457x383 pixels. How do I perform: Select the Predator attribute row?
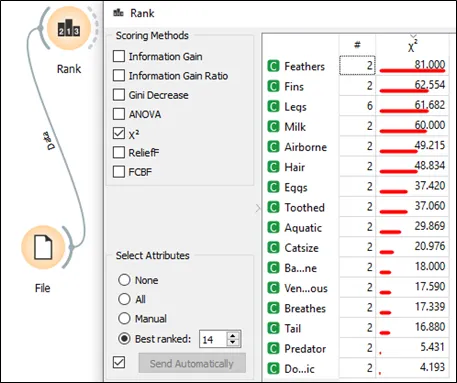[356, 348]
